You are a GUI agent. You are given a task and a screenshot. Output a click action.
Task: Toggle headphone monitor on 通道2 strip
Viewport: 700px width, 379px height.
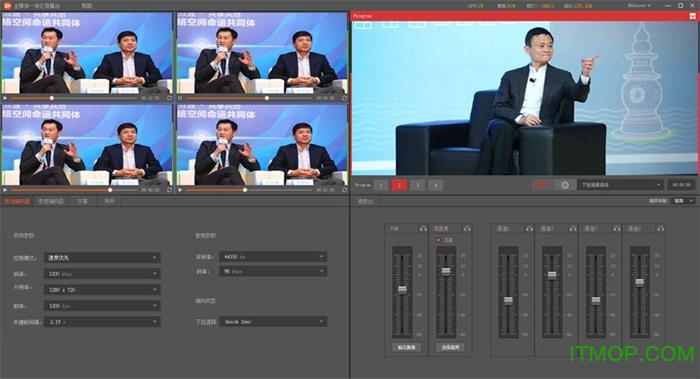[573, 229]
